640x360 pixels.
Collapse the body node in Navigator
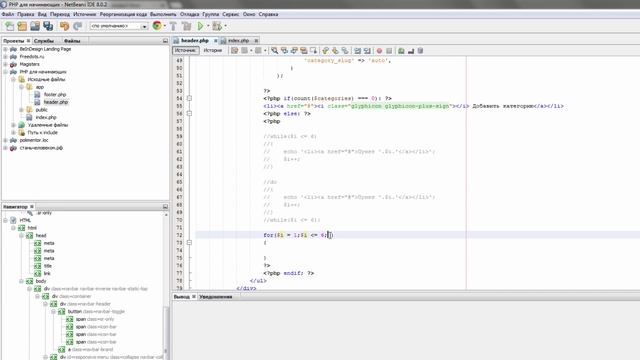tap(21, 281)
